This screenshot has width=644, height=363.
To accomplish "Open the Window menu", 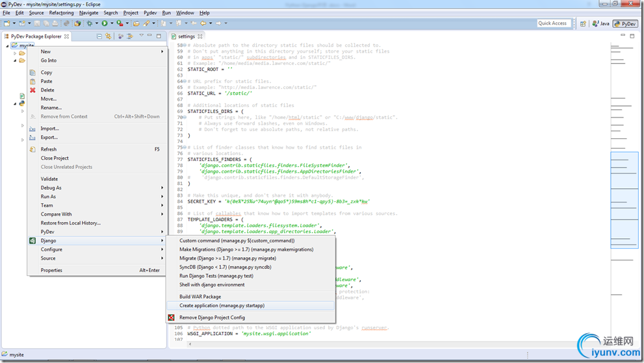I will pos(185,13).
